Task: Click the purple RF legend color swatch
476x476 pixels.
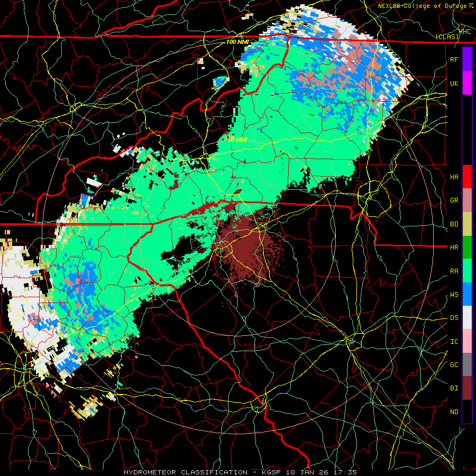Action: pyautogui.click(x=467, y=59)
